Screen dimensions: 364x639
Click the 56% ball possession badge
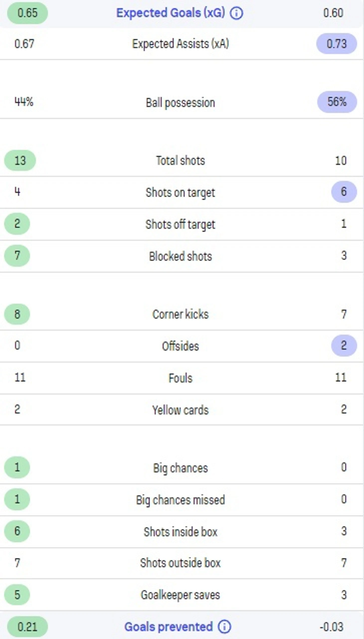(337, 102)
